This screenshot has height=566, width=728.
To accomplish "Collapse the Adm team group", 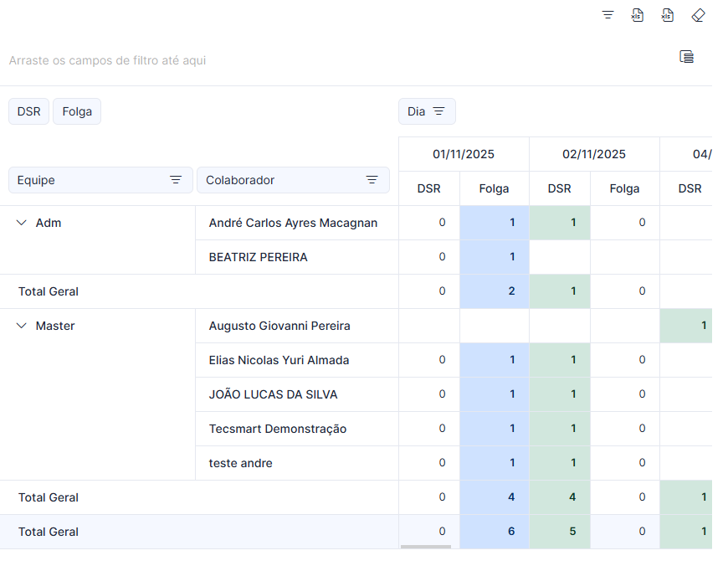I will [22, 223].
